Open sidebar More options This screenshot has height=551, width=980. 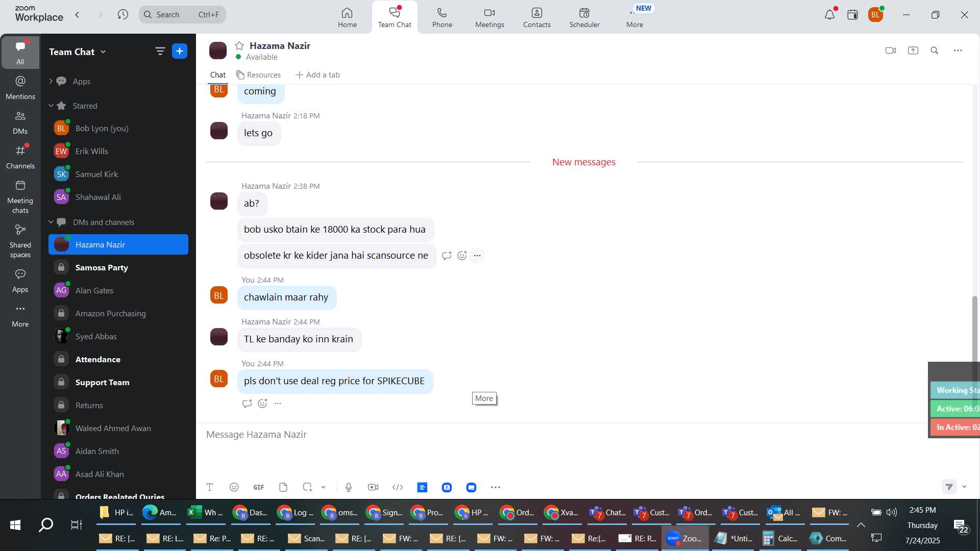click(20, 315)
